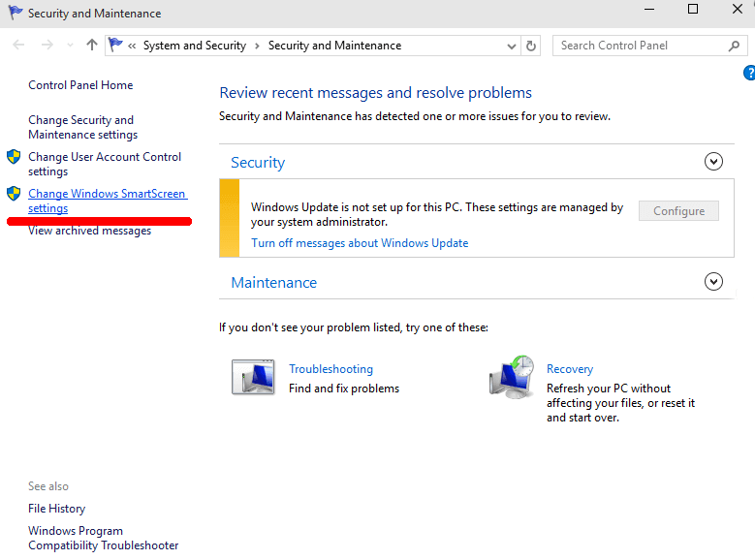755x560 pixels.
Task: Click the search magnifier icon
Action: click(734, 46)
